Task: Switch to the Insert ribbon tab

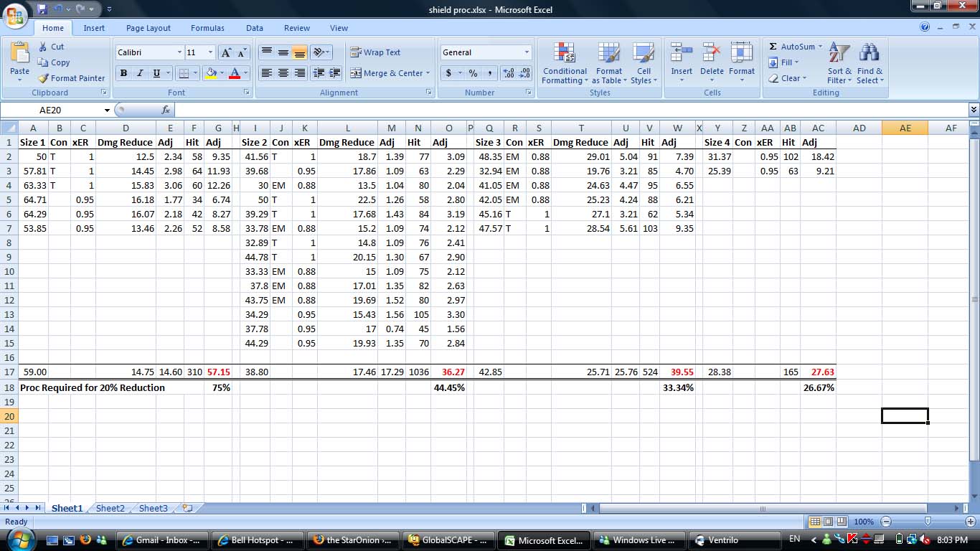Action: click(x=94, y=28)
